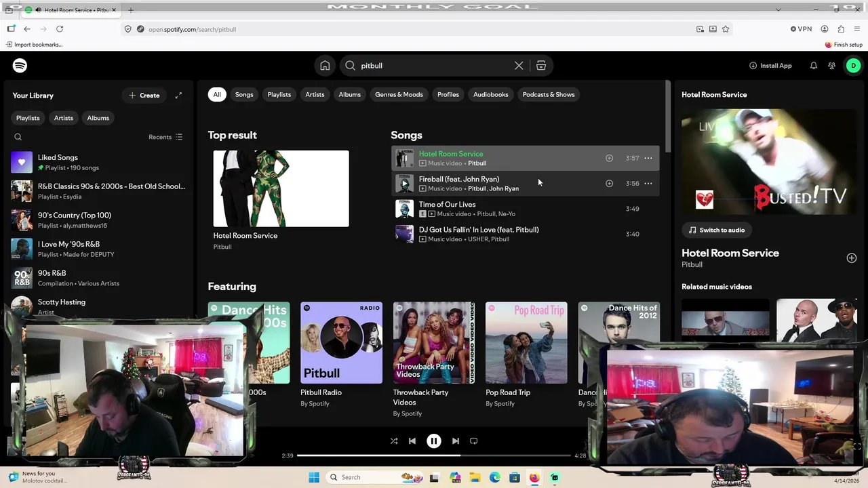Select the Profiles search filter

tap(448, 94)
